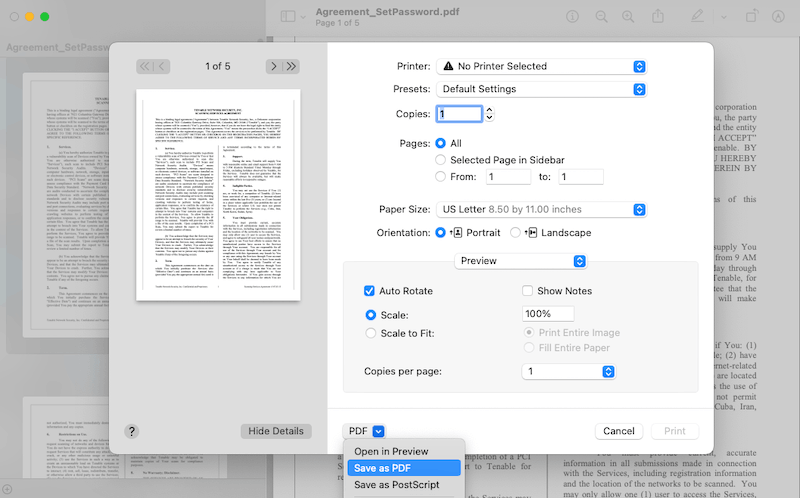The height and width of the screenshot is (498, 800).
Task: Click the circled A annotate icon
Action: [778, 16]
